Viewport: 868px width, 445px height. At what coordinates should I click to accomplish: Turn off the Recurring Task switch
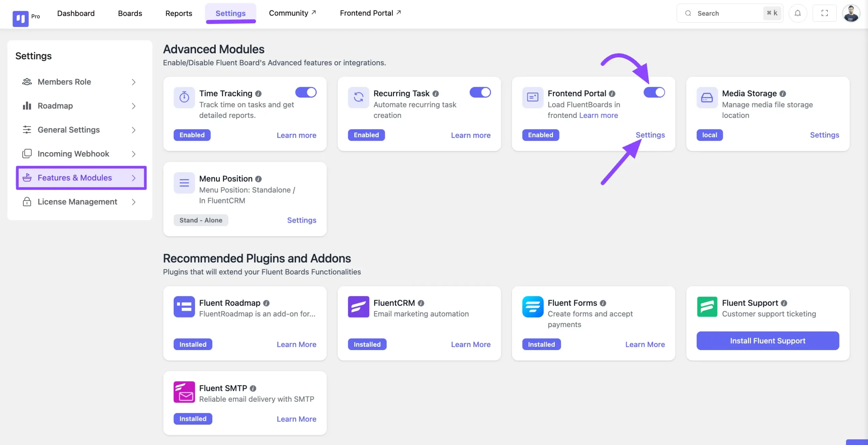(480, 92)
